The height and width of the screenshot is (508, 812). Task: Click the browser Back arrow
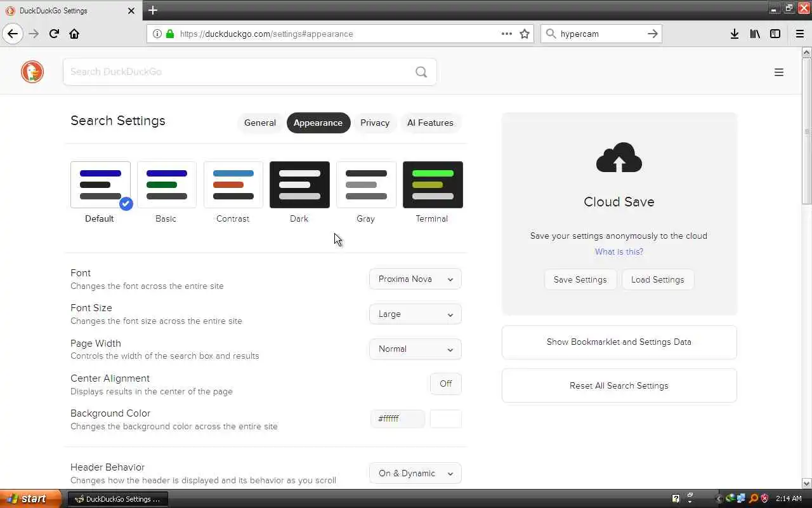point(12,34)
